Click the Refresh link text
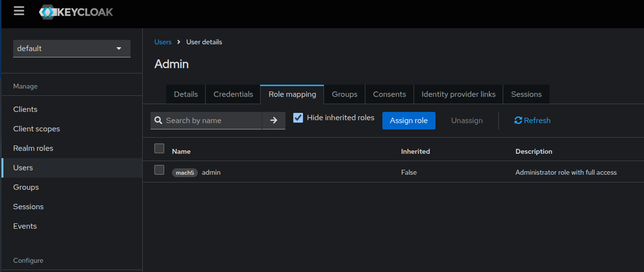This screenshot has width=644, height=272. point(537,121)
